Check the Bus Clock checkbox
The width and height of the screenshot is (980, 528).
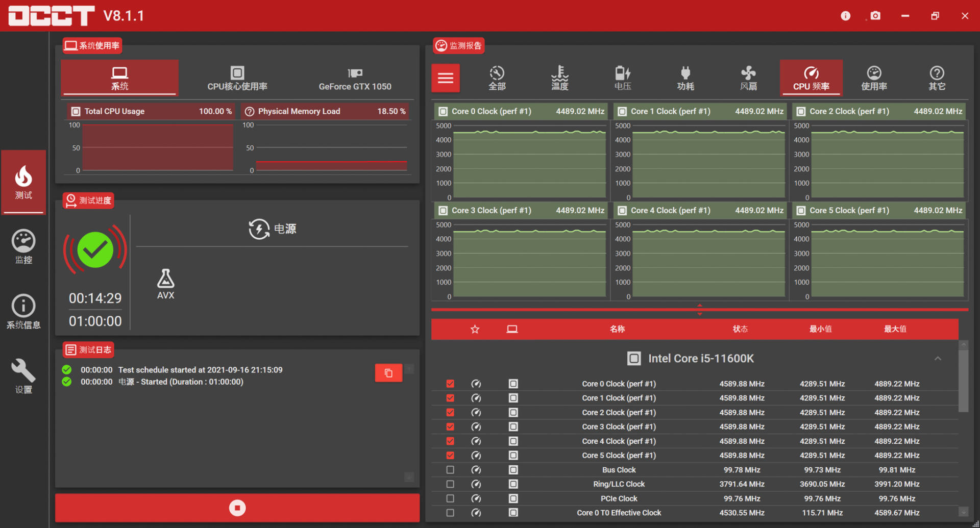pos(450,470)
